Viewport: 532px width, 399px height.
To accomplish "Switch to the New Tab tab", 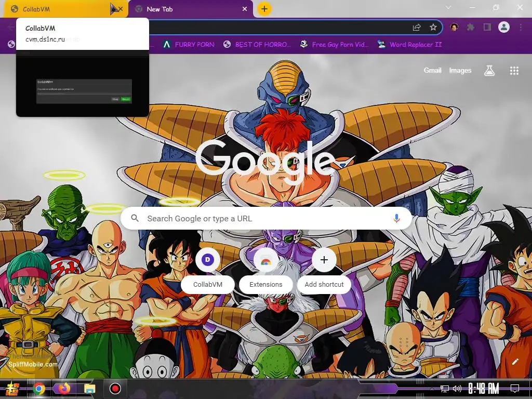I will pyautogui.click(x=190, y=9).
